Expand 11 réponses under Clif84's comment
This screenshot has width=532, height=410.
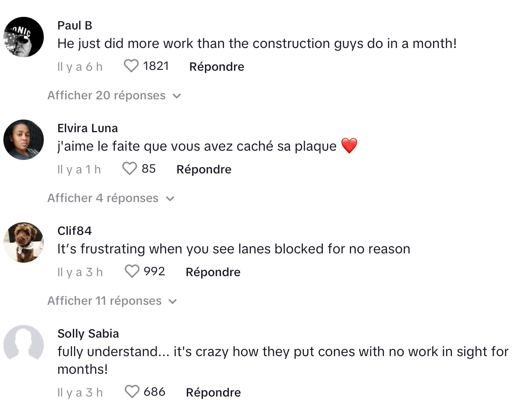112,301
